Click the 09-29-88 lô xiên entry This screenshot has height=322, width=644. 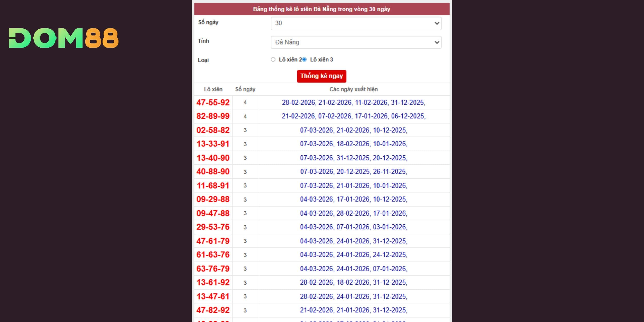[213, 199]
